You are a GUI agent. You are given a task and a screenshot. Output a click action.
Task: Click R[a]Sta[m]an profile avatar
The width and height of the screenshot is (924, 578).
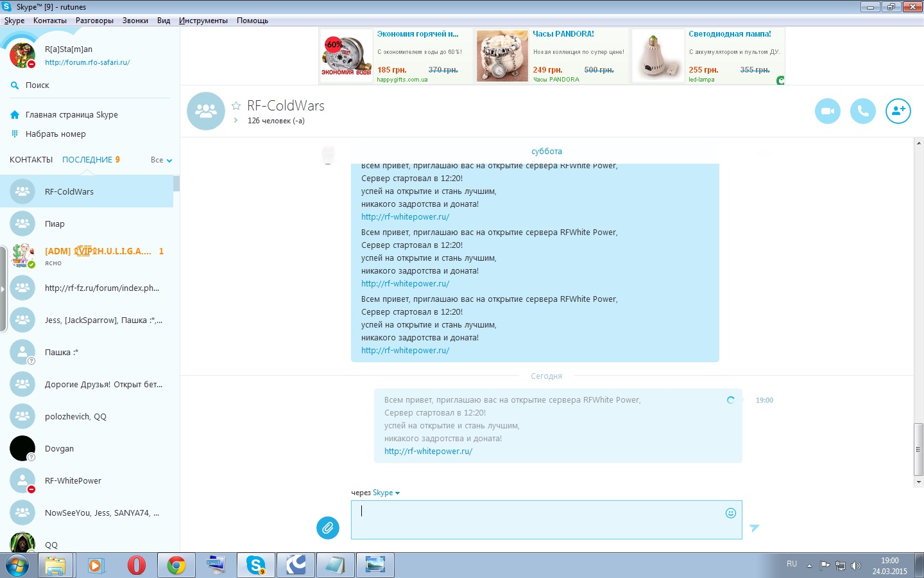tap(22, 56)
